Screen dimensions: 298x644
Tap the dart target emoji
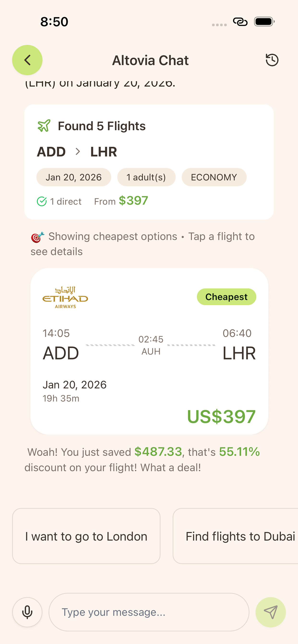[x=38, y=237]
